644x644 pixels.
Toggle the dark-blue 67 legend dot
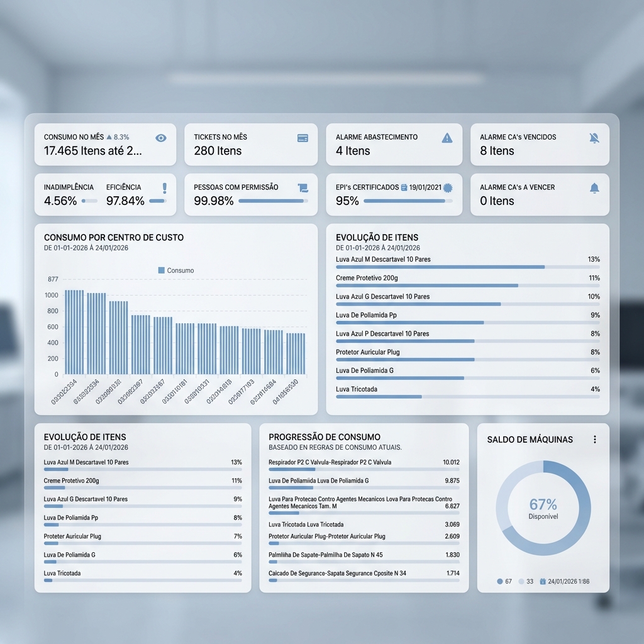[499, 582]
